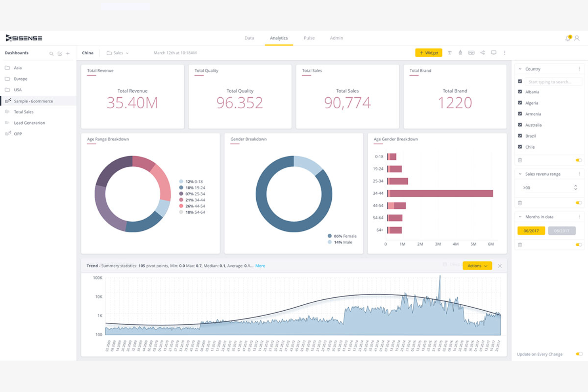Image resolution: width=588 pixels, height=392 pixels.
Task: Open the dashboards search icon in the sidebar
Action: pos(51,53)
